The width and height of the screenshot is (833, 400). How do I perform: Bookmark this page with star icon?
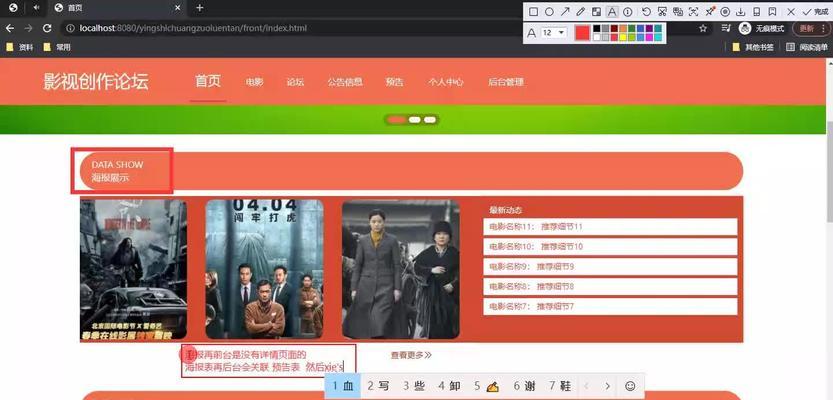703,28
